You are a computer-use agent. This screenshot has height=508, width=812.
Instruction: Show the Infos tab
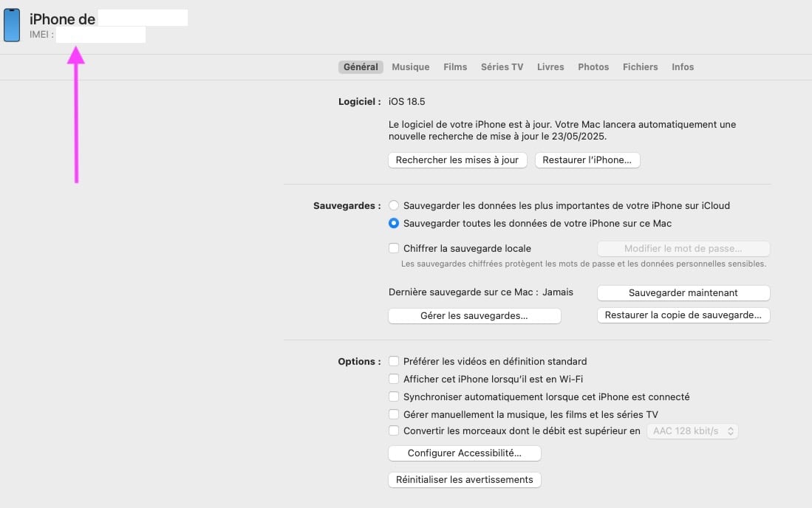tap(683, 66)
